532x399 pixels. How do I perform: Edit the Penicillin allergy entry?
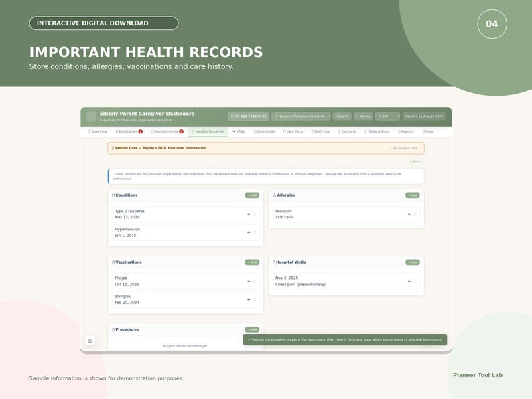pyautogui.click(x=409, y=214)
